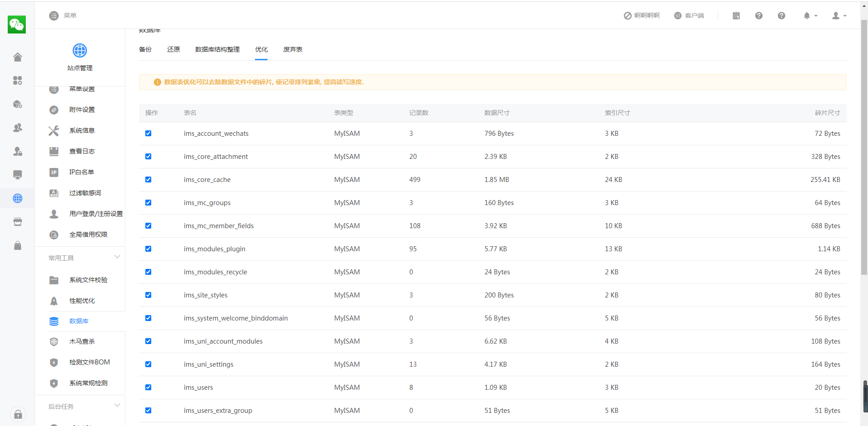Click the ims_uni_account_modules table name
Screen dimensions: 868x426
(x=223, y=341)
